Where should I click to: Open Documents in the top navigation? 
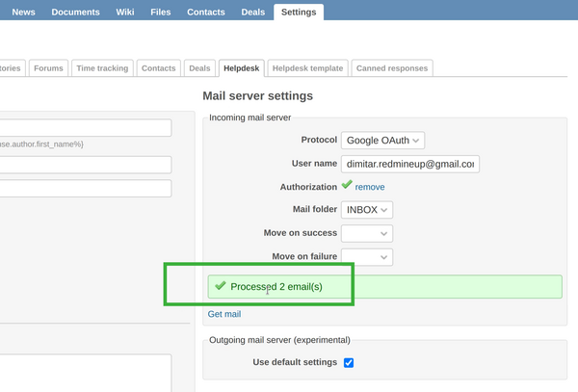(75, 12)
